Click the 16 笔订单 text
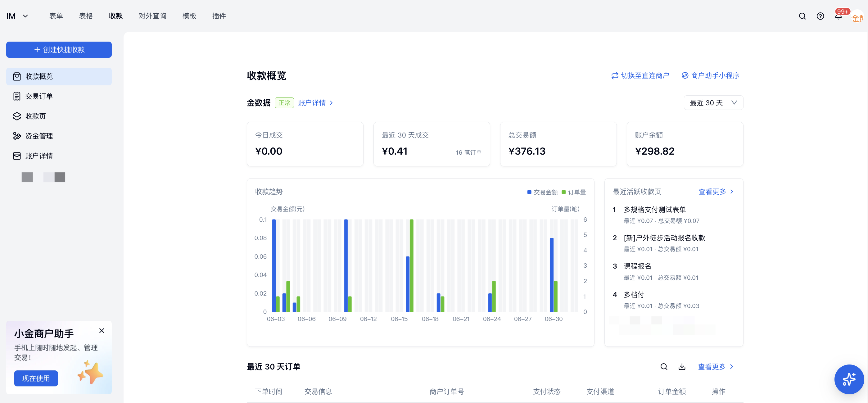This screenshot has height=403, width=868. [x=469, y=153]
